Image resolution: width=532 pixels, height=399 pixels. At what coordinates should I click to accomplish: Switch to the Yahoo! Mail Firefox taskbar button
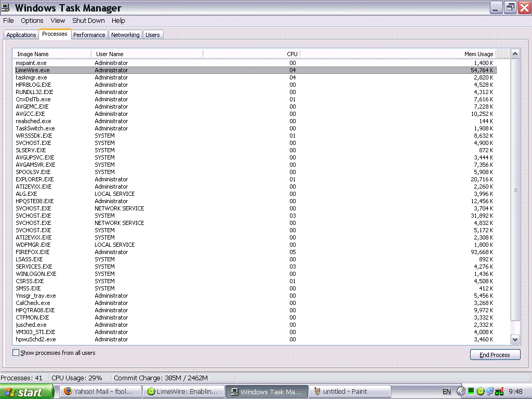tap(101, 392)
